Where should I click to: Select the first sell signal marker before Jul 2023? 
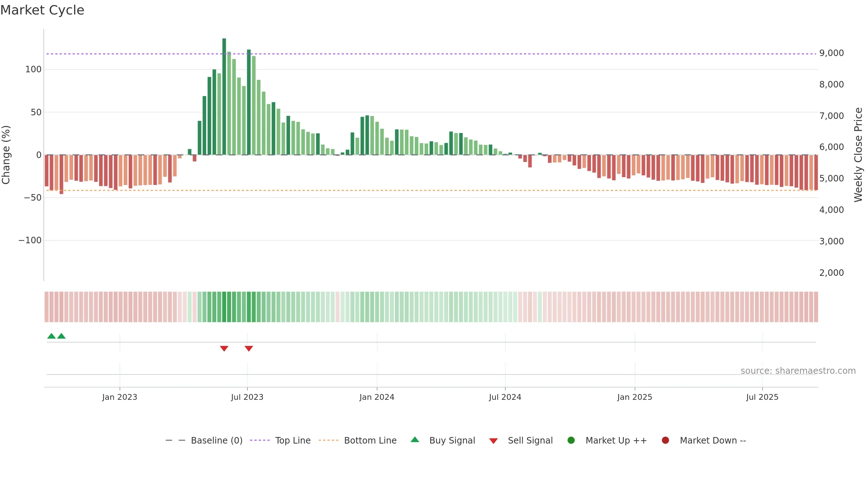[224, 348]
